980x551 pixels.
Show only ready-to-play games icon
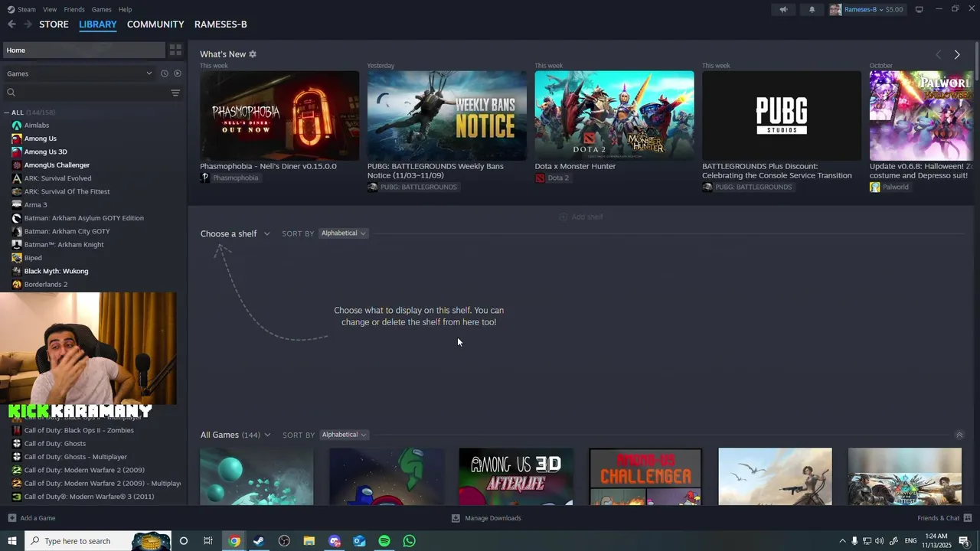[178, 73]
